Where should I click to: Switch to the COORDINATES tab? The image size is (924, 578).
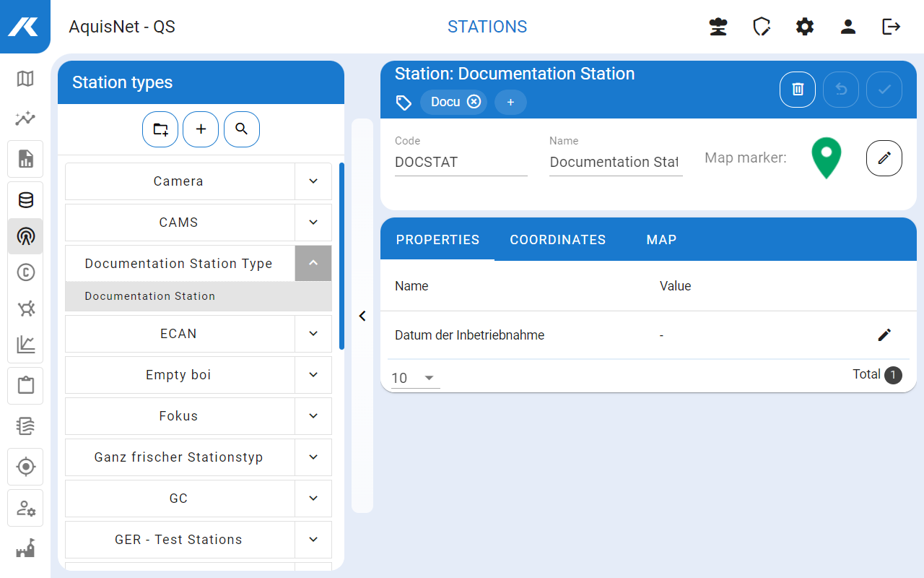pos(557,240)
